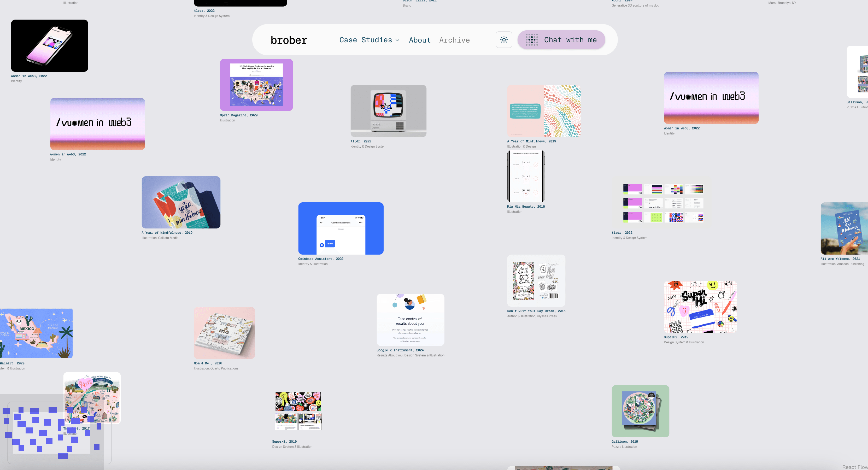Toggle the light/dark theme sun icon

point(504,40)
